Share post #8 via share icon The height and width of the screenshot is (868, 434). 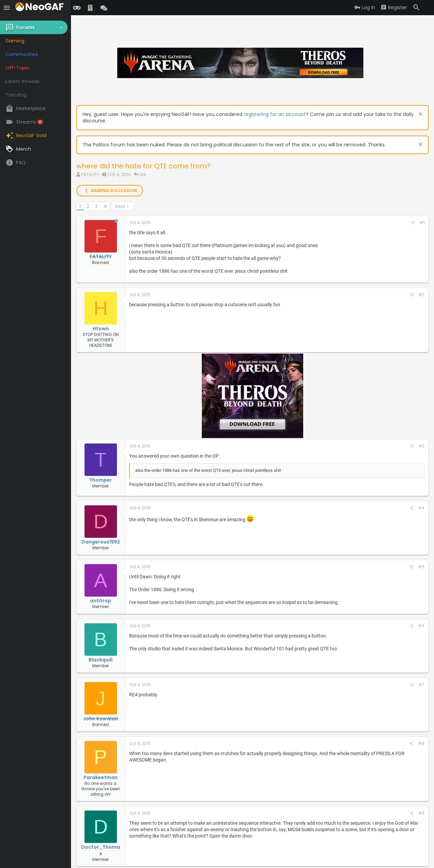coord(411,744)
